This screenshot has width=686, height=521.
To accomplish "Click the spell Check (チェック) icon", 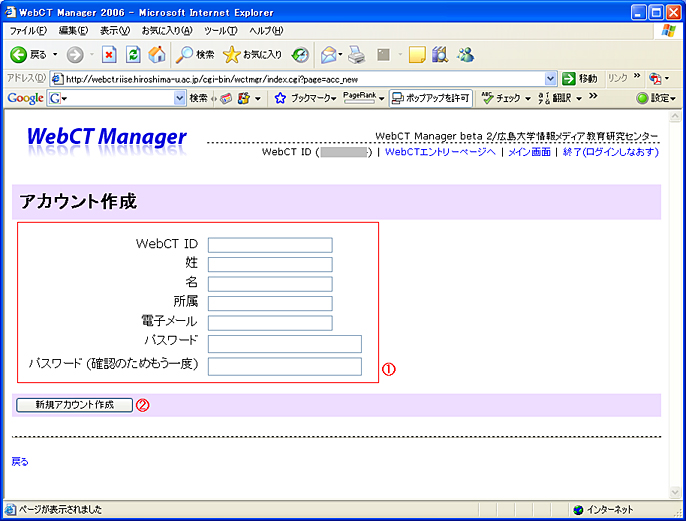I will tap(487, 98).
